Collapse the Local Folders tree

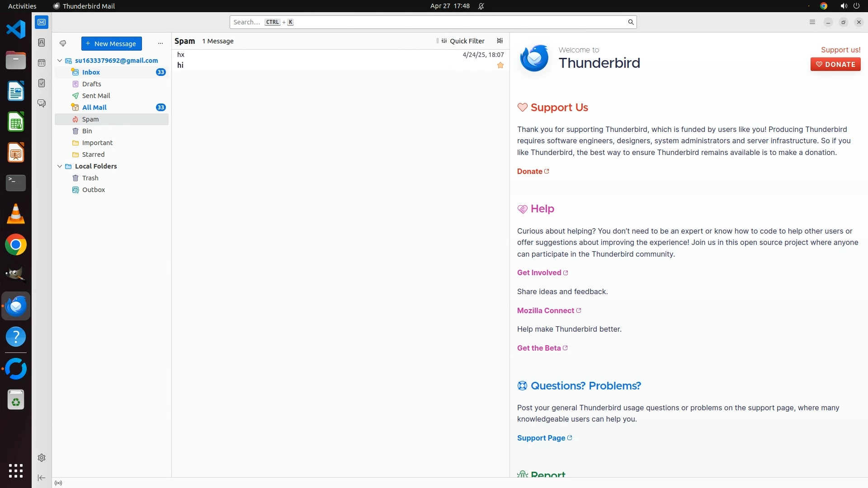[60, 166]
